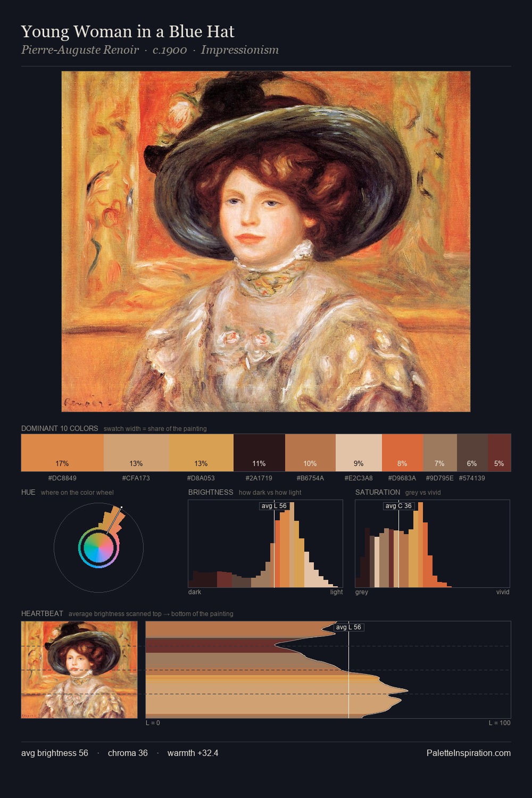532x798 pixels.
Task: Pick the 7% taupe swatch #9D795E
Action: coord(440,453)
